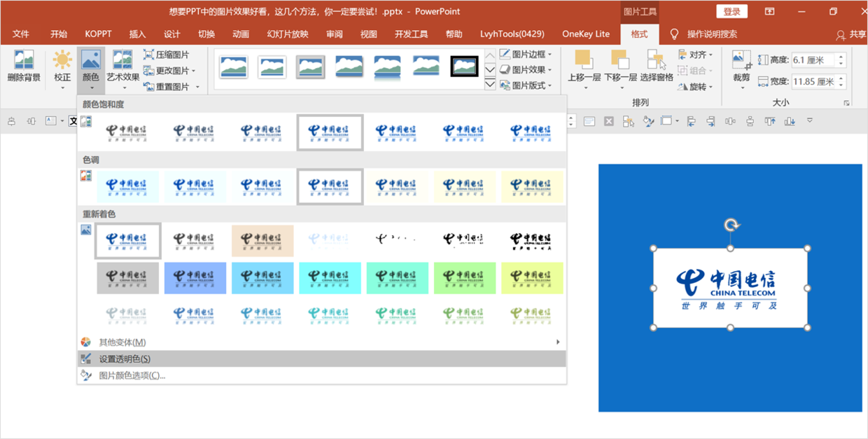Pick the yellow-green dark recolor swatch
Image resolution: width=868 pixels, height=439 pixels.
pyautogui.click(x=532, y=278)
